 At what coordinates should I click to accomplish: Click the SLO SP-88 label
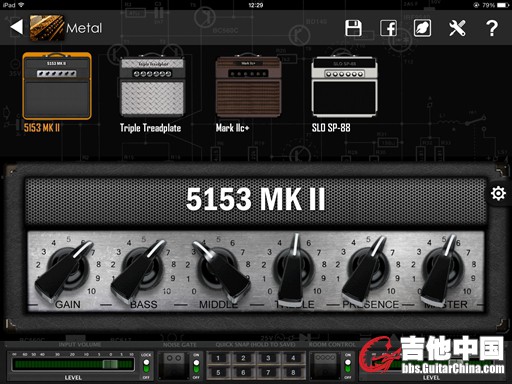click(331, 128)
